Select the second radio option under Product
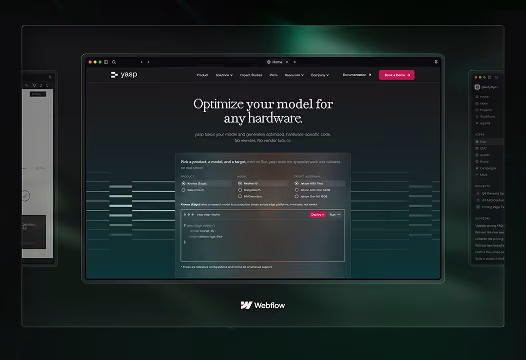 183,190
